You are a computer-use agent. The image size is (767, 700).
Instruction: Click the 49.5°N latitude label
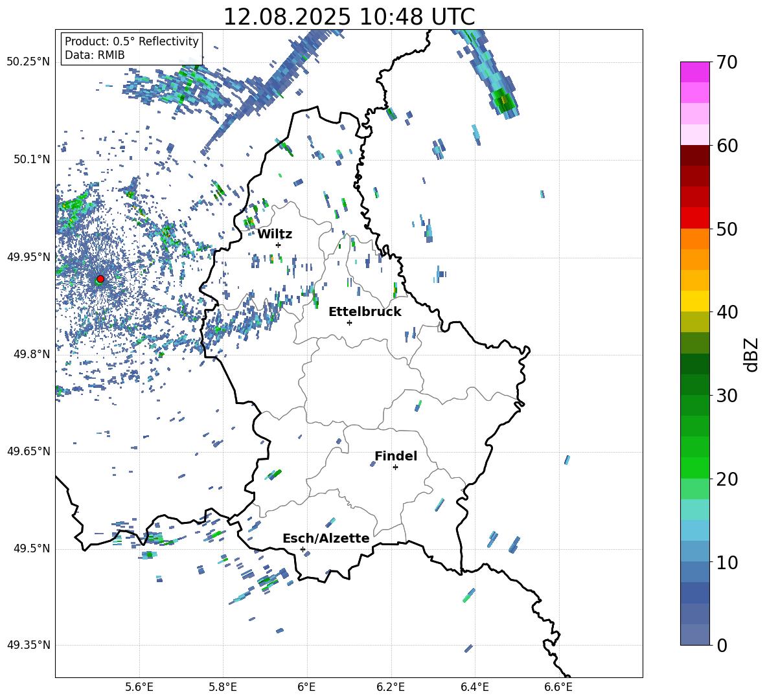tap(31, 548)
